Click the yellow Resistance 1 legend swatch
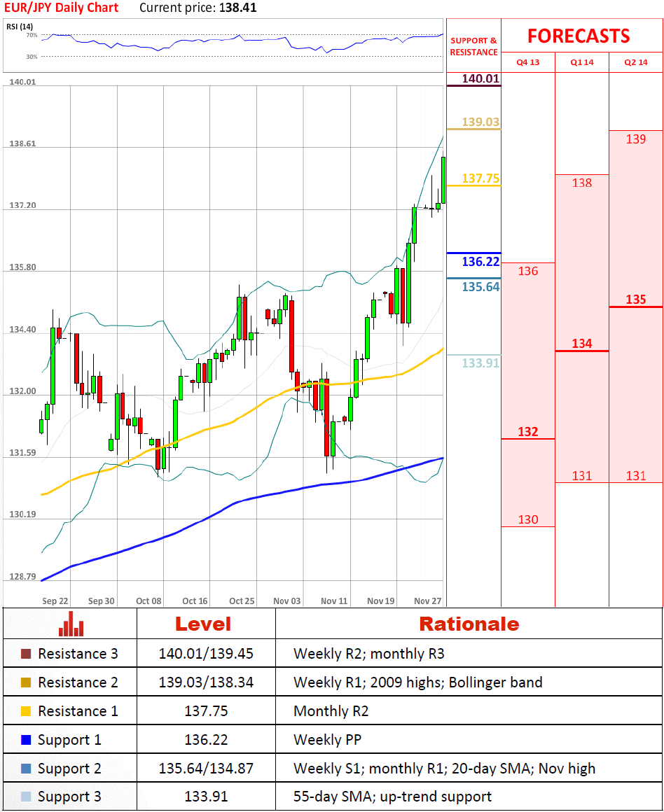 pyautogui.click(x=27, y=712)
